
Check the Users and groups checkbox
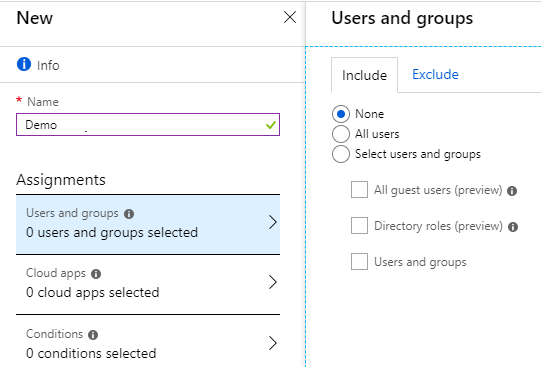tap(359, 261)
